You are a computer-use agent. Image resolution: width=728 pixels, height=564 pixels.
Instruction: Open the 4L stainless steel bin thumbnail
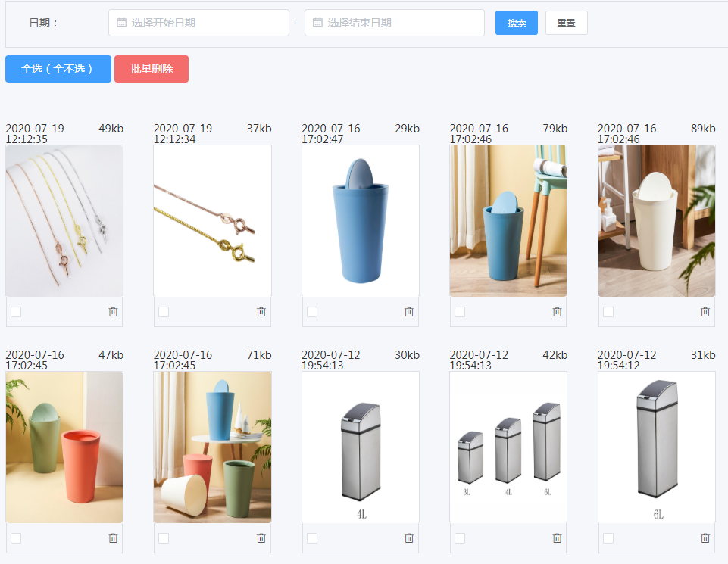point(361,447)
